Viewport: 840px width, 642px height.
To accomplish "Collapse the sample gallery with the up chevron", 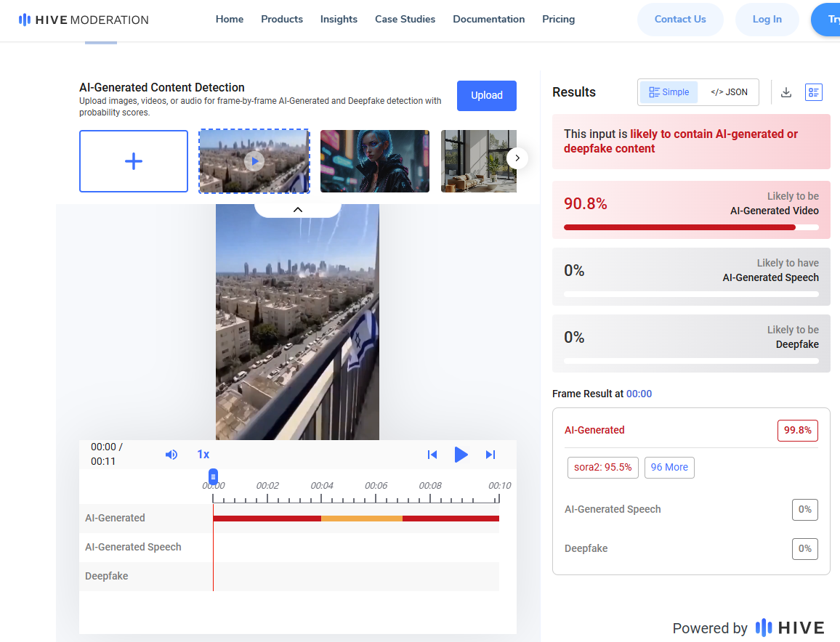I will coord(297,209).
